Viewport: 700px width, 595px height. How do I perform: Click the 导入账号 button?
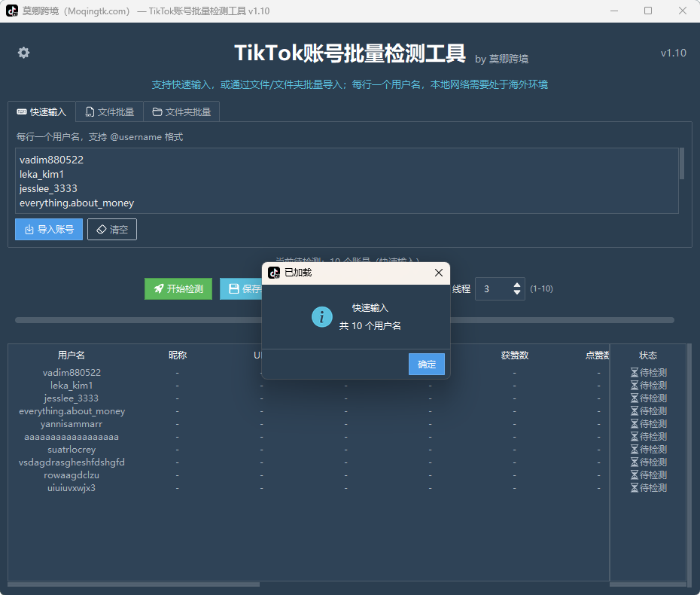click(49, 229)
